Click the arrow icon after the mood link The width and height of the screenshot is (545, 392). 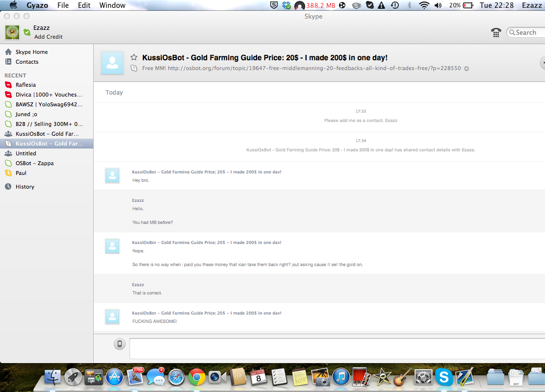pyautogui.click(x=467, y=69)
